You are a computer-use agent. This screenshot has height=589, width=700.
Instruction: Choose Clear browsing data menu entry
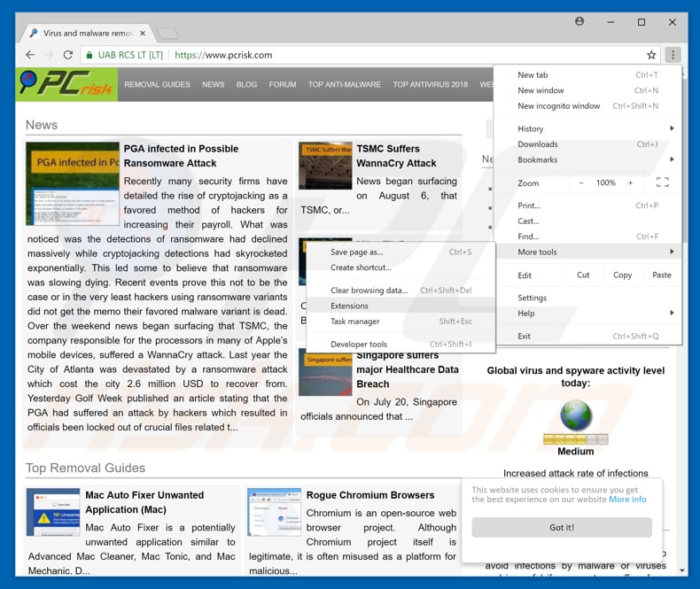pos(369,291)
